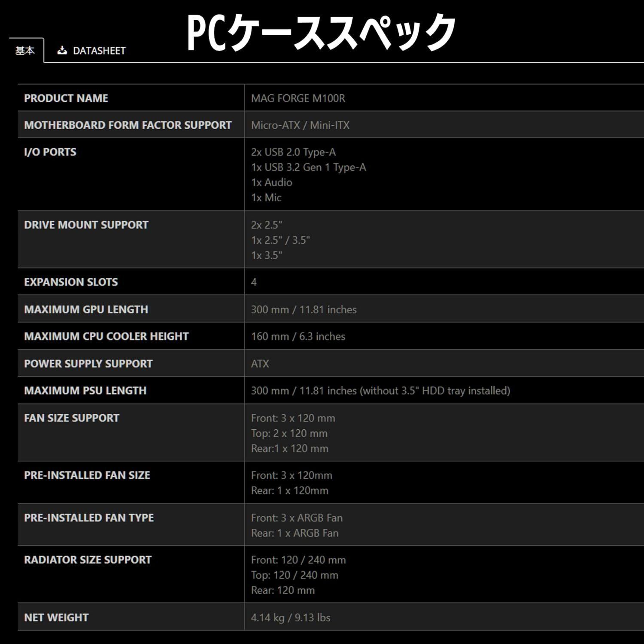Select the MAXIMUM PSU LENGTH row
Viewport: 644px width, 644px height.
84,391
